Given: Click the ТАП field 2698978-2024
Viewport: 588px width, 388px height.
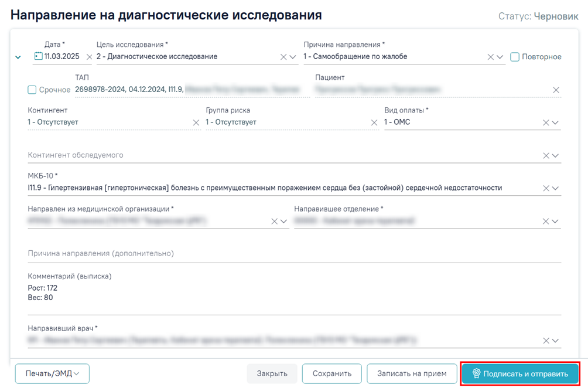Looking at the screenshot, I should [x=192, y=90].
